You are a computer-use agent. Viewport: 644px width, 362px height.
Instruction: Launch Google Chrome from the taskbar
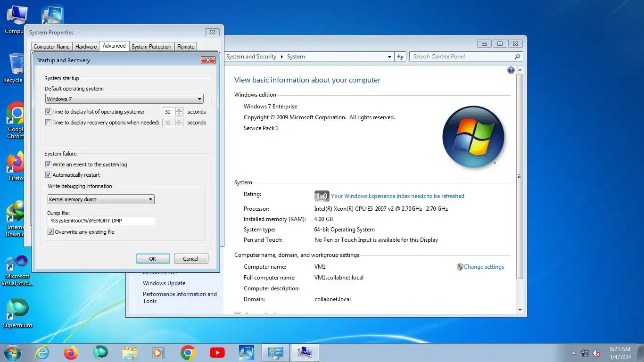[188, 353]
